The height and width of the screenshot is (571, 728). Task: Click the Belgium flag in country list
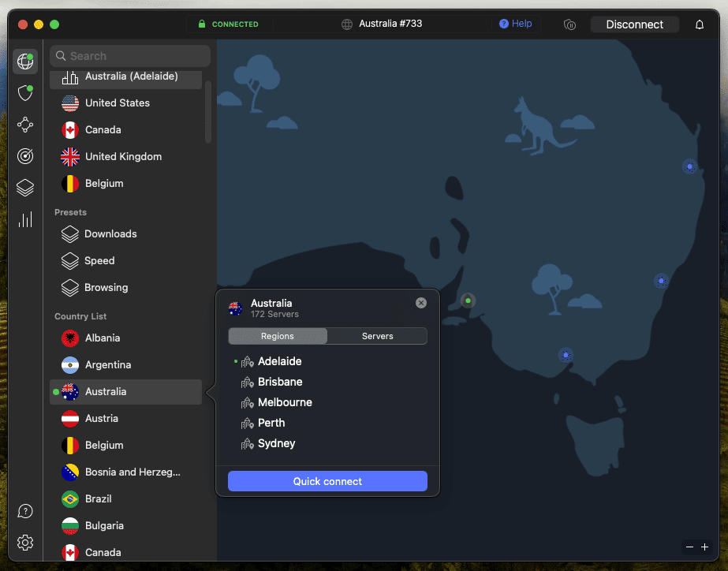tap(70, 446)
